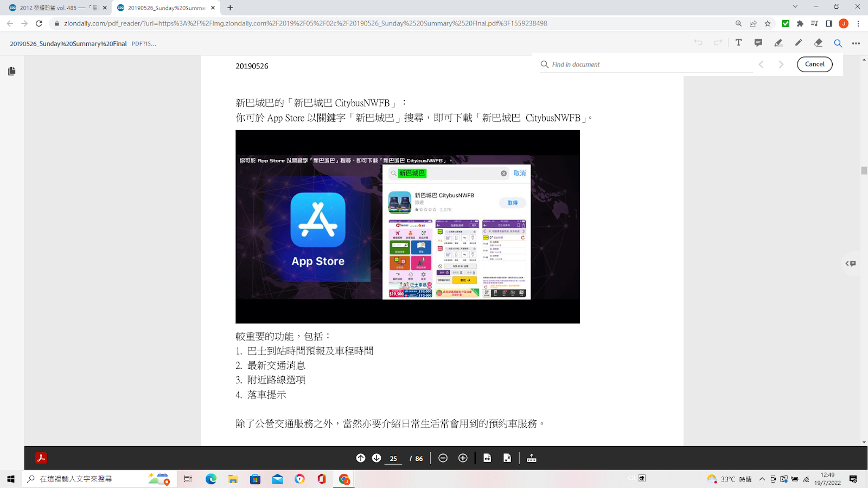Image resolution: width=868 pixels, height=488 pixels.
Task: Zoom out with the minus icon
Action: [443, 458]
